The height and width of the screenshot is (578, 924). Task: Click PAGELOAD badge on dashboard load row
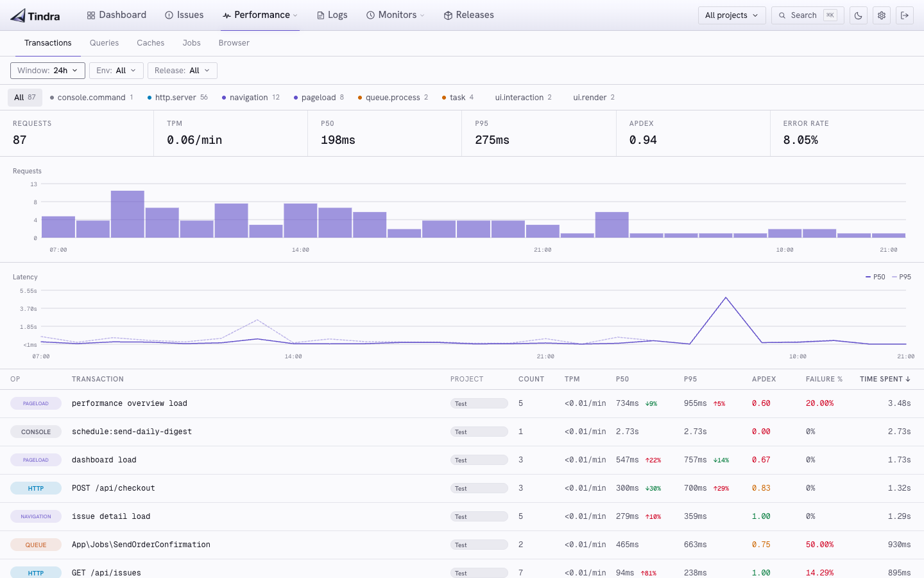[36, 460]
